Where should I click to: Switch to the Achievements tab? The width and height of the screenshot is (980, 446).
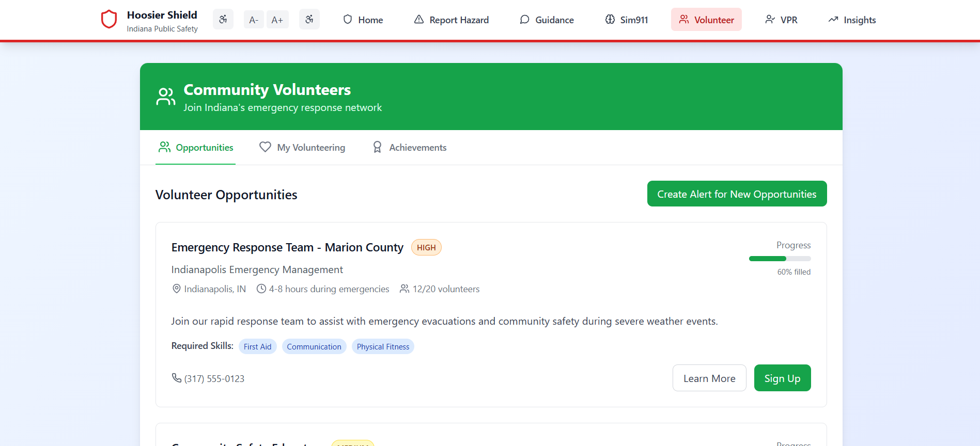point(409,148)
